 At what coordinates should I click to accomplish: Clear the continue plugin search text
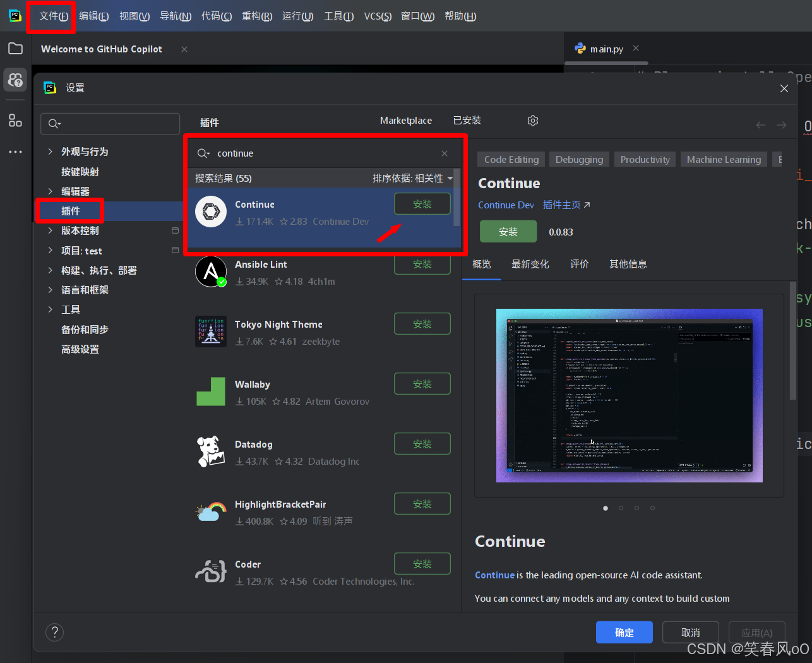445,153
